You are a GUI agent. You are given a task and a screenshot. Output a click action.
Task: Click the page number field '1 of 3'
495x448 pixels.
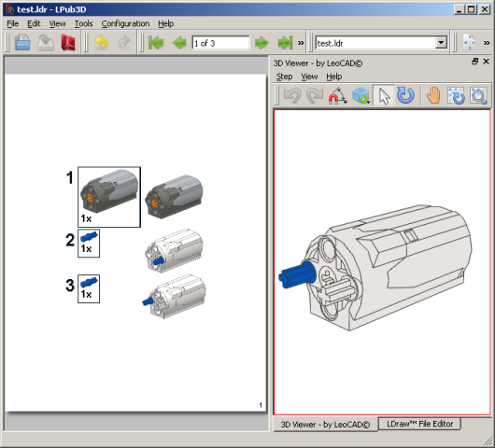220,43
